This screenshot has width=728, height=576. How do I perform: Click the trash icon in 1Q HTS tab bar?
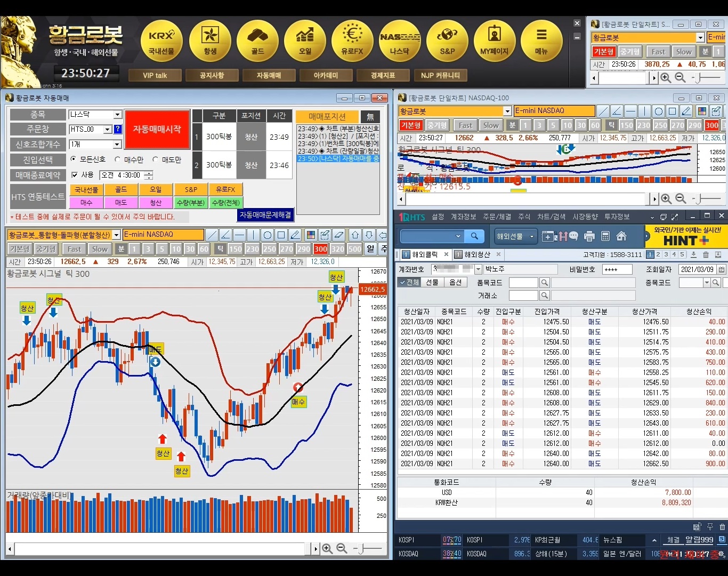[706, 255]
